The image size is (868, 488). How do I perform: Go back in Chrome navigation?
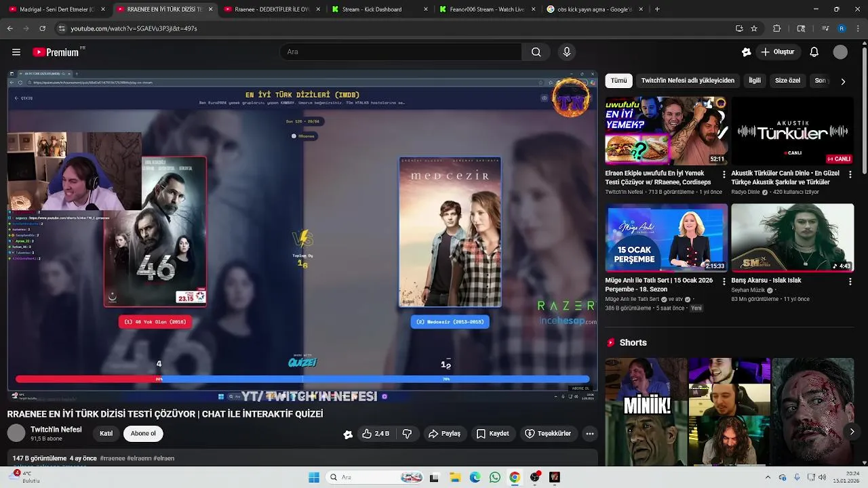(x=10, y=28)
